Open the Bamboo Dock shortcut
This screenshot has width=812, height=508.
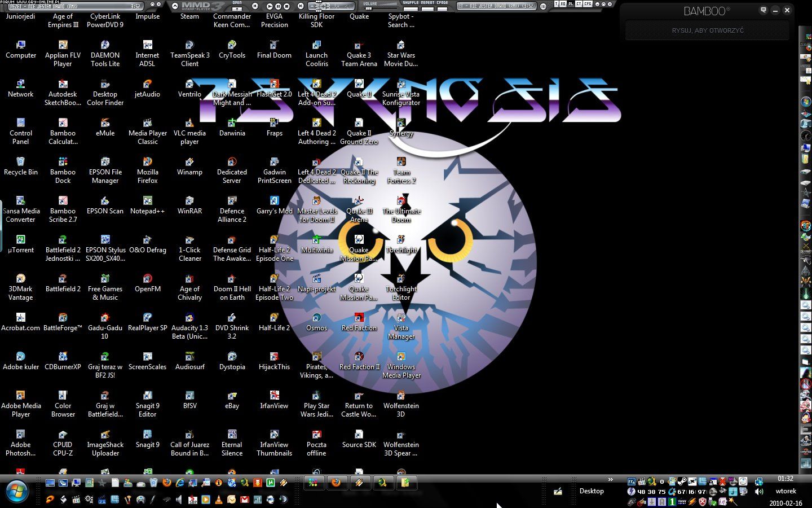[63, 170]
